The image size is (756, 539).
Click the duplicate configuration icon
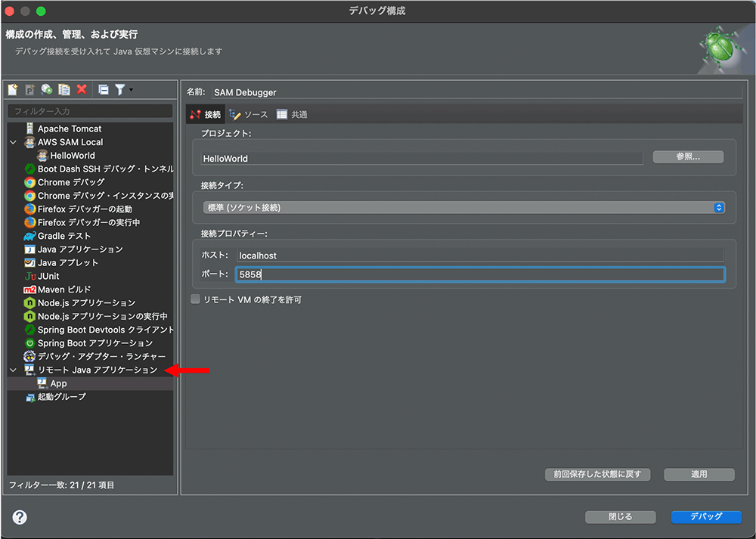(64, 90)
